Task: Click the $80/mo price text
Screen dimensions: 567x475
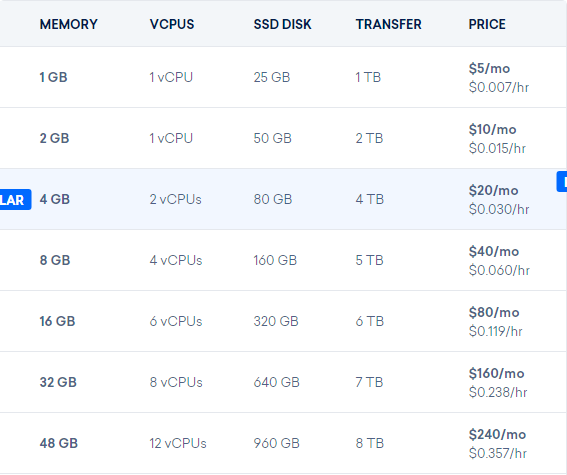Action: [494, 312]
